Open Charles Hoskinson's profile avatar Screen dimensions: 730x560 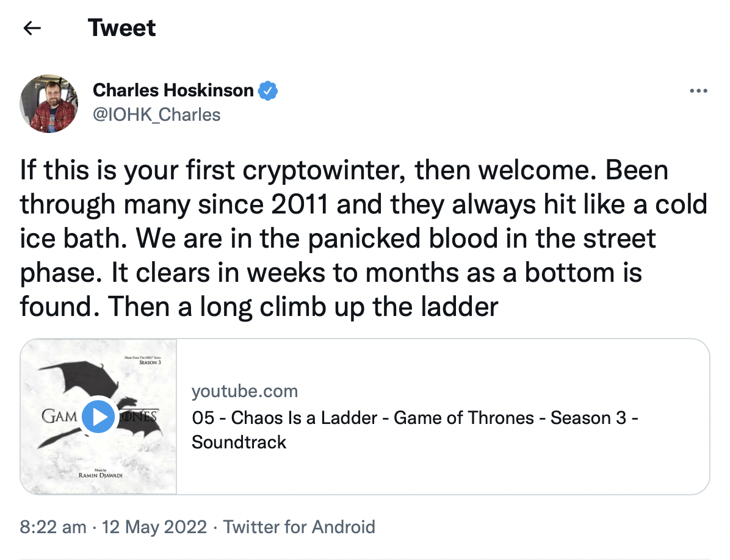tap(49, 104)
